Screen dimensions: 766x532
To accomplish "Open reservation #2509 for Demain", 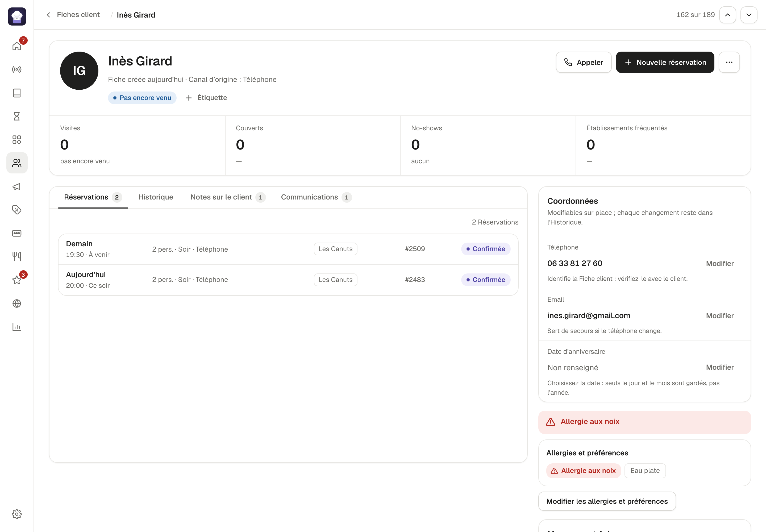I will click(x=288, y=249).
